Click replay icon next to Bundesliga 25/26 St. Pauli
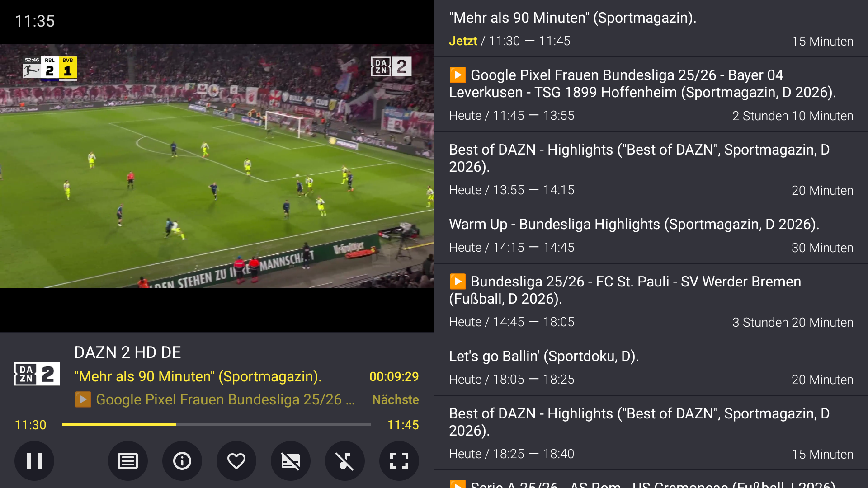Screen dimensions: 868x488 (x=458, y=282)
